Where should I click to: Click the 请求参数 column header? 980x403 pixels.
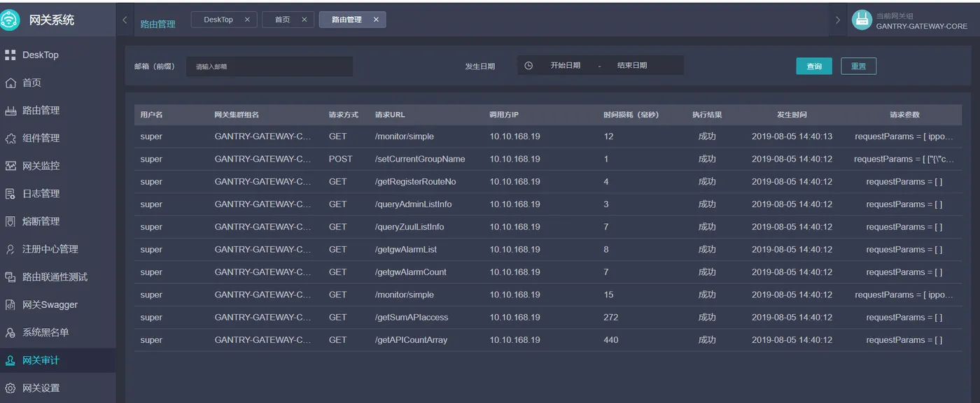[x=904, y=115]
